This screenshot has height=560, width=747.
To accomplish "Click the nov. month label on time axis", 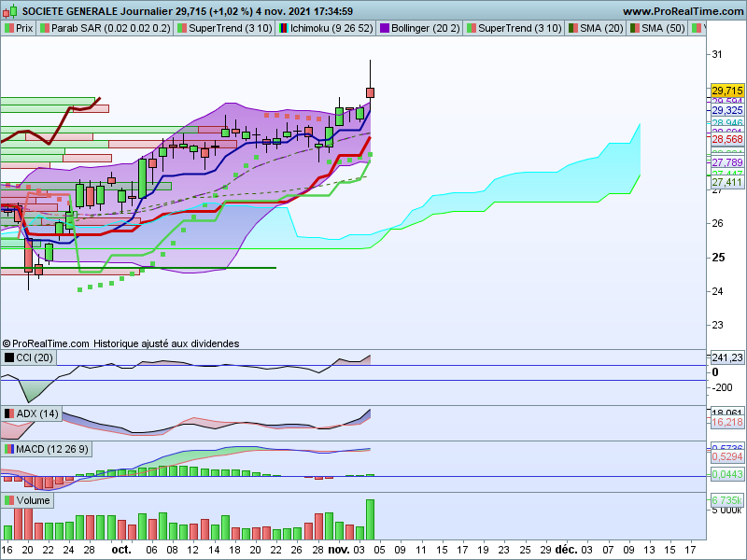I will click(339, 550).
